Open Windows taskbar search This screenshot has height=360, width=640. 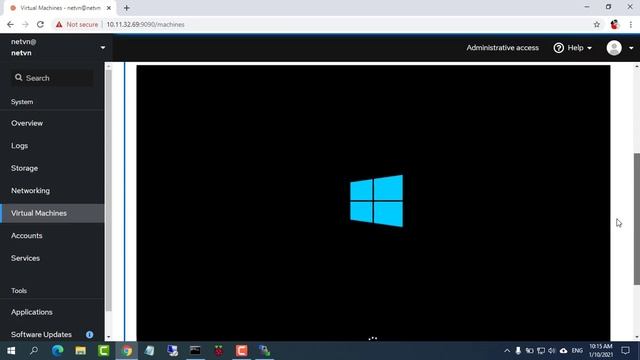click(34, 351)
